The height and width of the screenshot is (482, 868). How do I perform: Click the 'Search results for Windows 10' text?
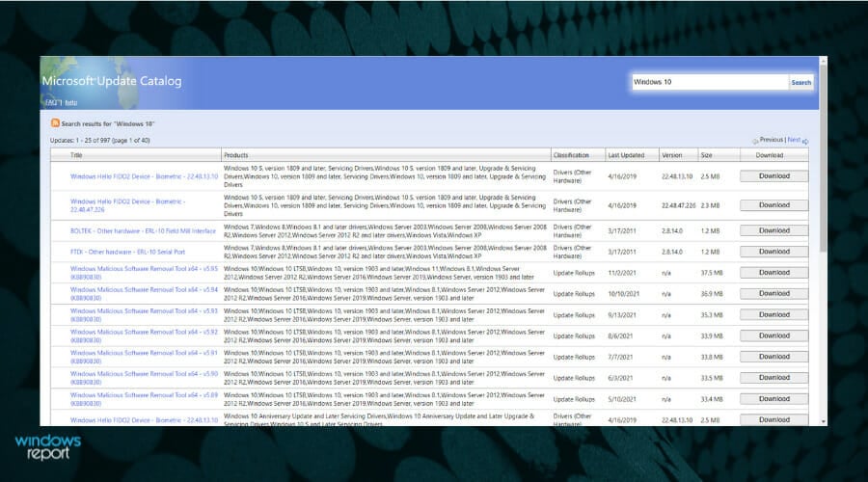point(108,124)
